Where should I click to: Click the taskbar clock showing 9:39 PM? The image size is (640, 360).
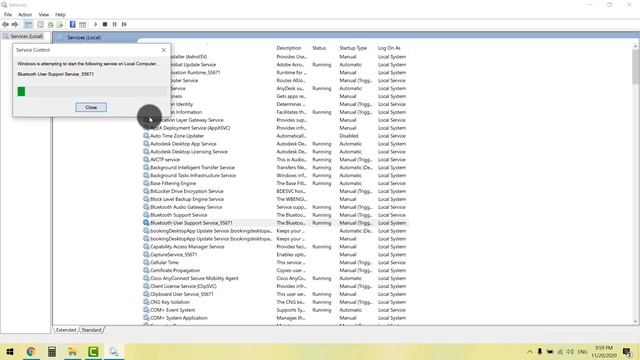(x=604, y=351)
